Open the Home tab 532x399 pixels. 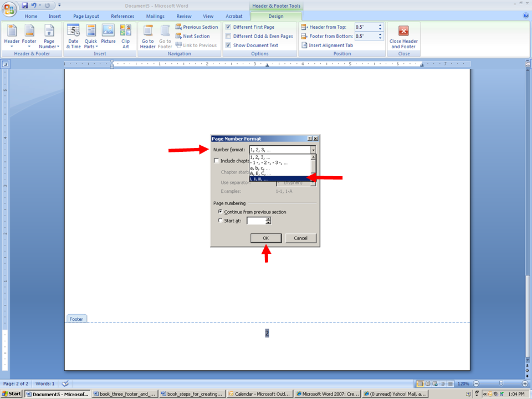click(31, 16)
